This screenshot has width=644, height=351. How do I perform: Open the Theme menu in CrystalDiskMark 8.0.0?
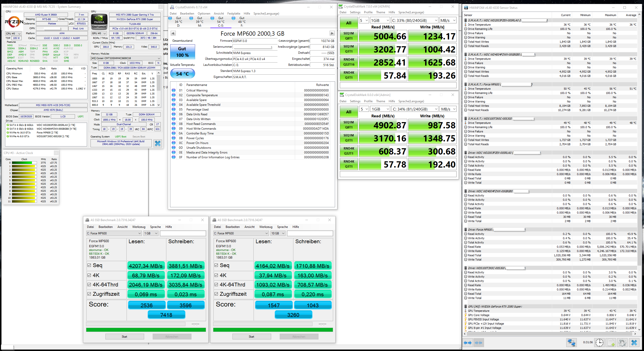click(x=381, y=101)
